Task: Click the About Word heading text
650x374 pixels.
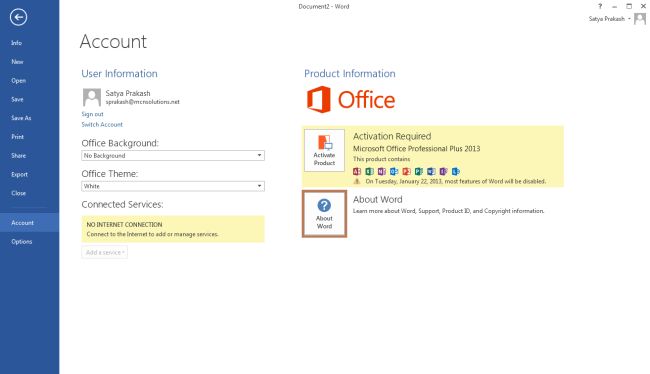Action: coord(378,199)
